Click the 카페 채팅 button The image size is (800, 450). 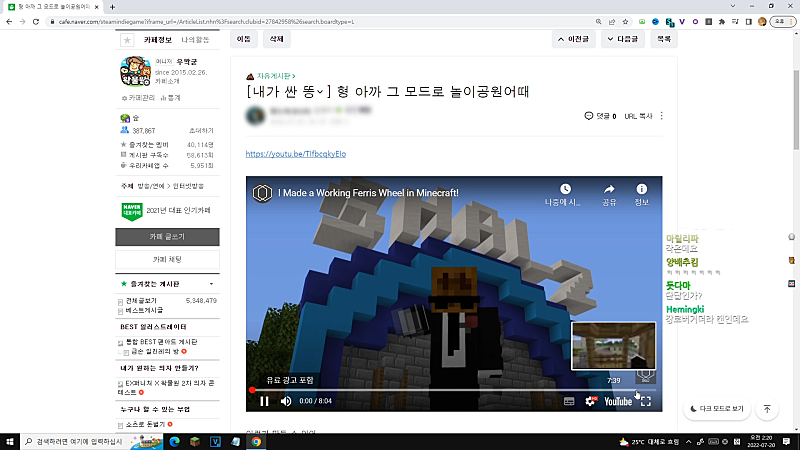point(167,260)
